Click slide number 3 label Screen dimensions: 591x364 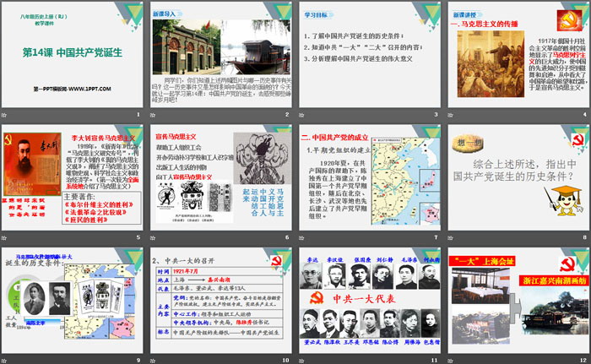436,114
